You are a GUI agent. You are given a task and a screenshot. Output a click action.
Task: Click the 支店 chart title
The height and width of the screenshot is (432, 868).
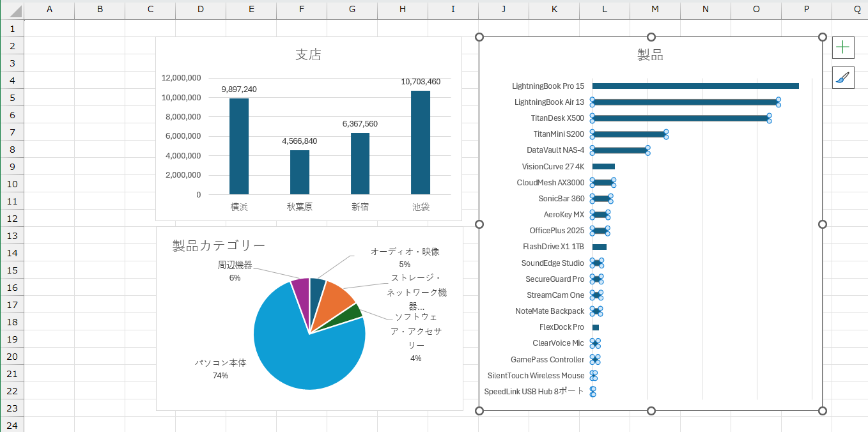click(x=308, y=55)
